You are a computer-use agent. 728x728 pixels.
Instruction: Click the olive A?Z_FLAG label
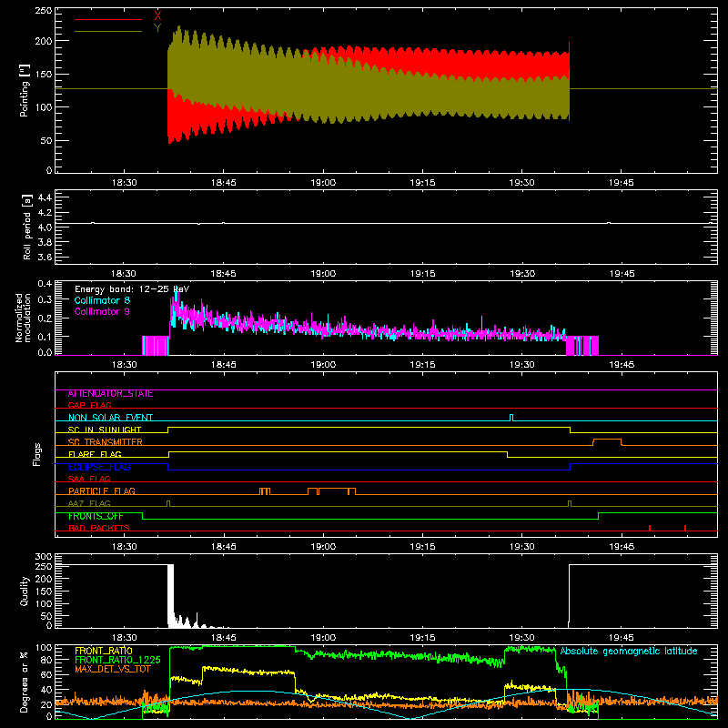pos(89,503)
